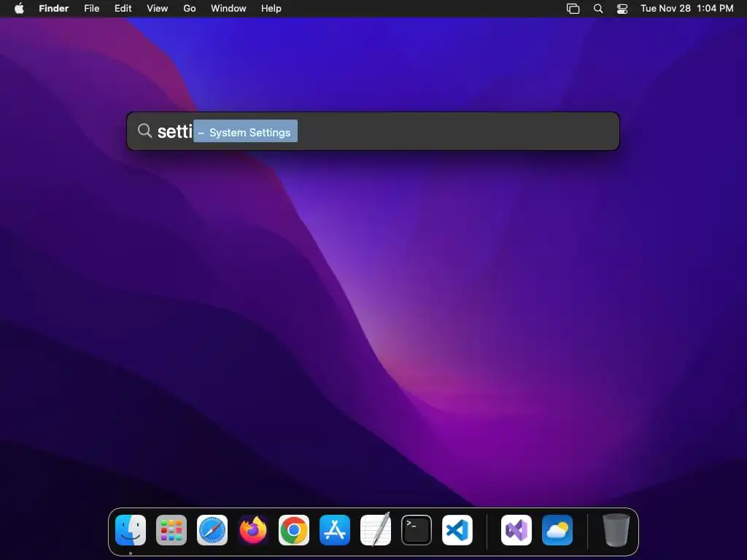Open Launchpad from the Dock

click(171, 530)
